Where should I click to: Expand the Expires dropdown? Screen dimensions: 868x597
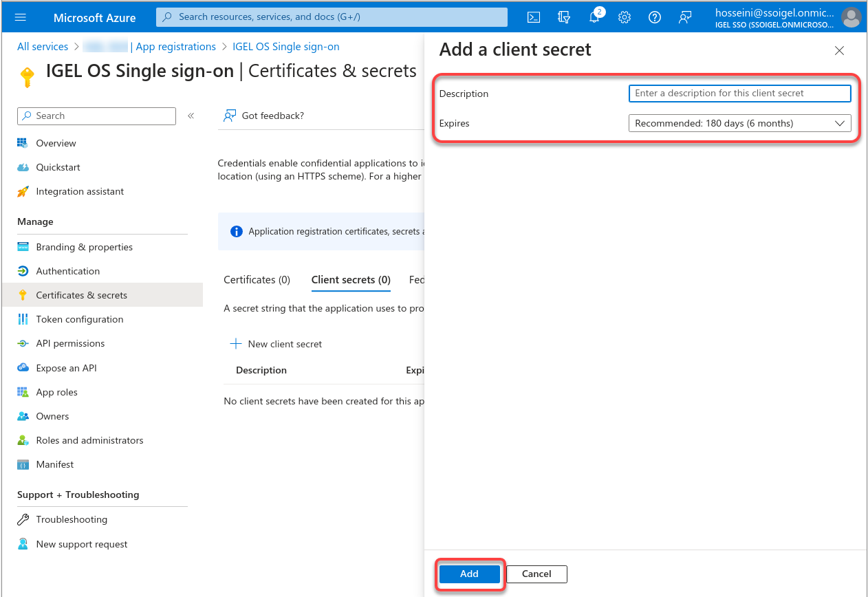(739, 123)
